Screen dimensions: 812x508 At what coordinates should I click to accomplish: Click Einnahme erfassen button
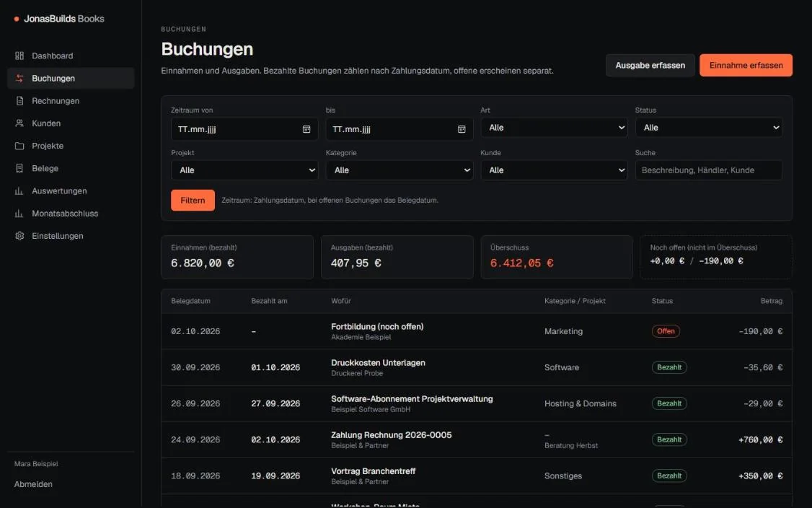click(x=746, y=66)
